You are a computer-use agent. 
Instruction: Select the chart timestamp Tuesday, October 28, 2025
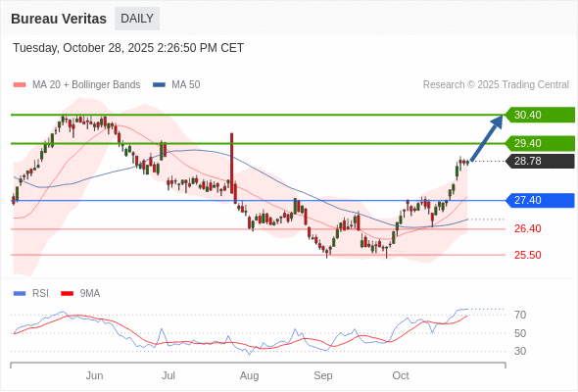pyautogui.click(x=128, y=48)
